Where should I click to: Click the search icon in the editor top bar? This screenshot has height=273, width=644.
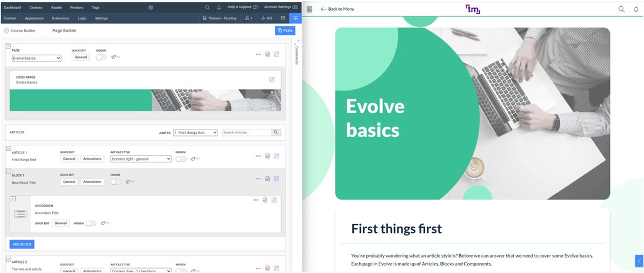pyautogui.click(x=207, y=8)
